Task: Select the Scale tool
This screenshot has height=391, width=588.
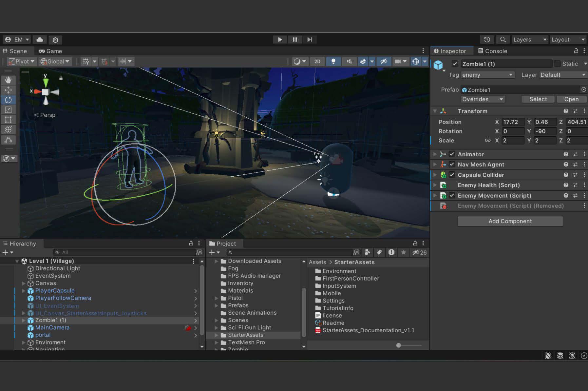Action: [x=8, y=110]
